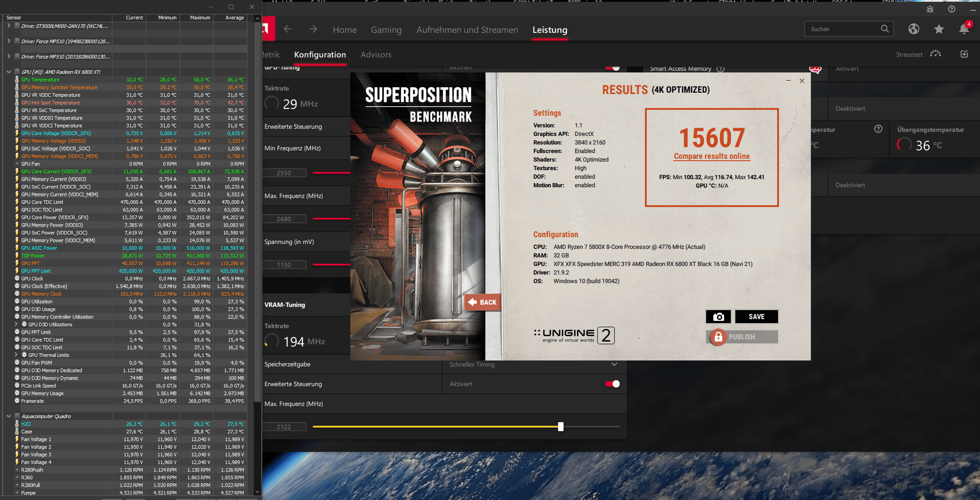Click the Spannung (in mV) red slider track
Screen dimensions: 980x500
pos(331,264)
